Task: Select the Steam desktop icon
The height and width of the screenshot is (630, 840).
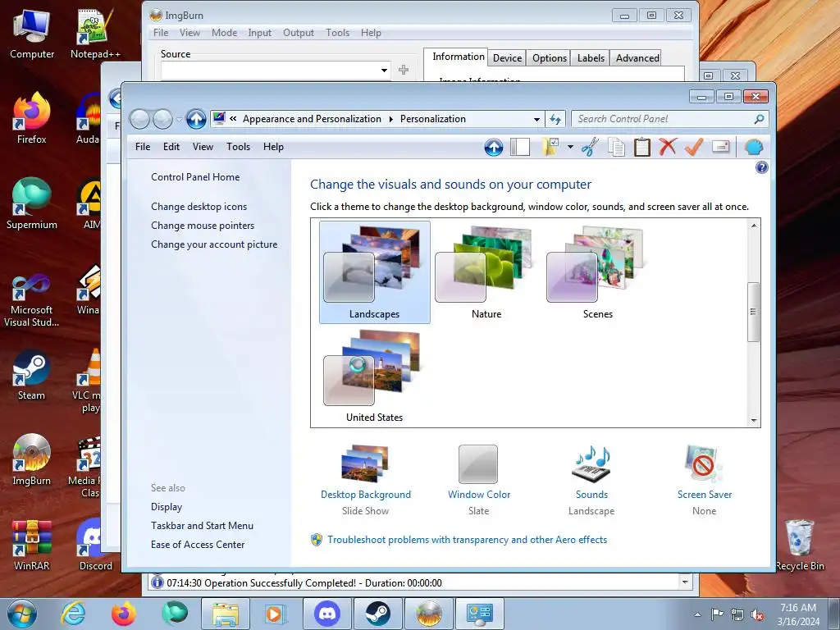Action: [x=32, y=375]
